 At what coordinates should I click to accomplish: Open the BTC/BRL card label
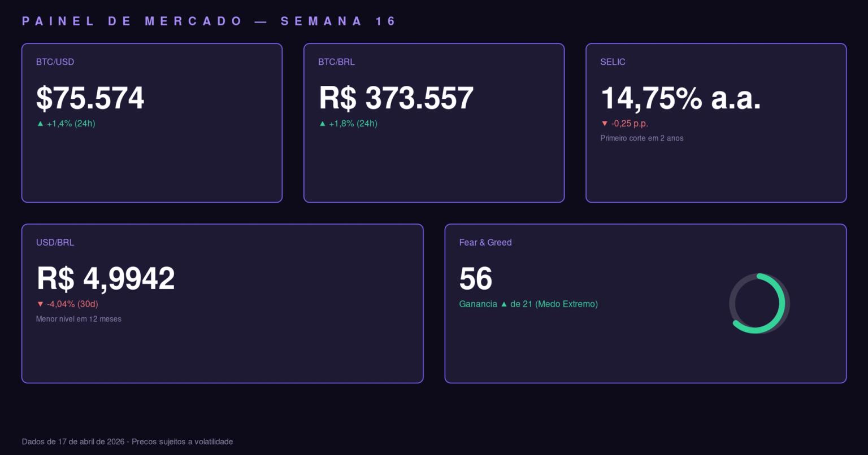(x=336, y=62)
